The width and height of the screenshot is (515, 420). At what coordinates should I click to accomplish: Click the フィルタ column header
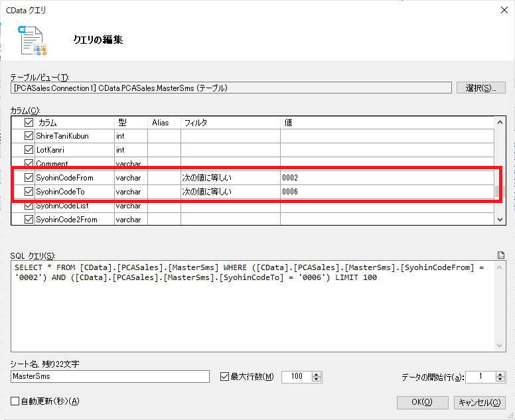(230, 123)
